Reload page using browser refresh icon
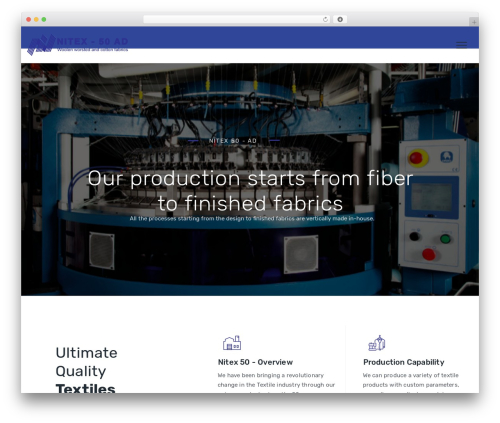The width and height of the screenshot is (500, 423). [325, 19]
